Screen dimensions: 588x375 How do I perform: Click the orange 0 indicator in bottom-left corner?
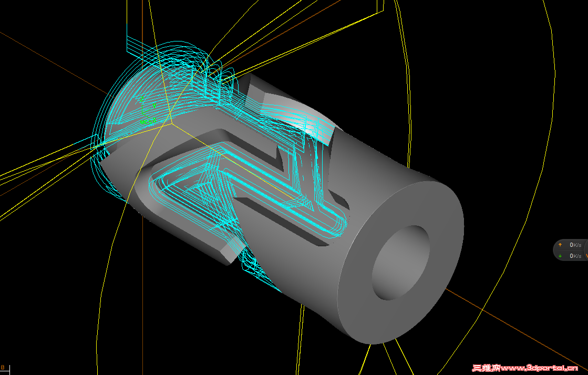(x=2, y=368)
